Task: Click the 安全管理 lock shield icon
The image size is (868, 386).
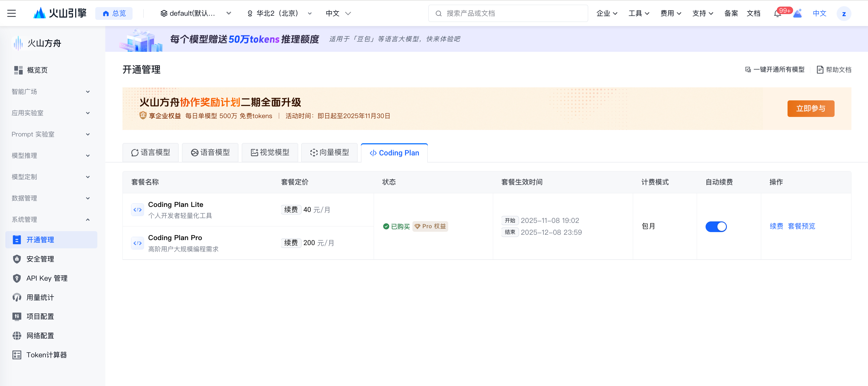Action: [17, 259]
